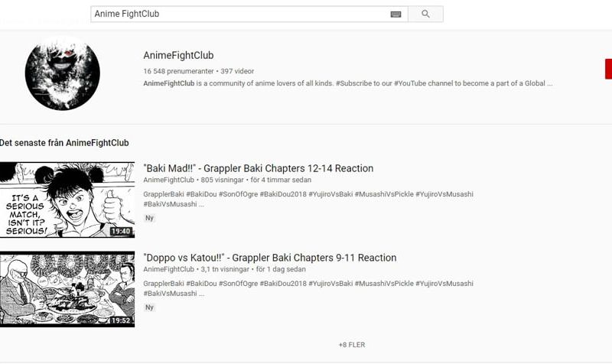
Task: Open the Doppo vs Katou thumbnail
Action: [x=67, y=289]
